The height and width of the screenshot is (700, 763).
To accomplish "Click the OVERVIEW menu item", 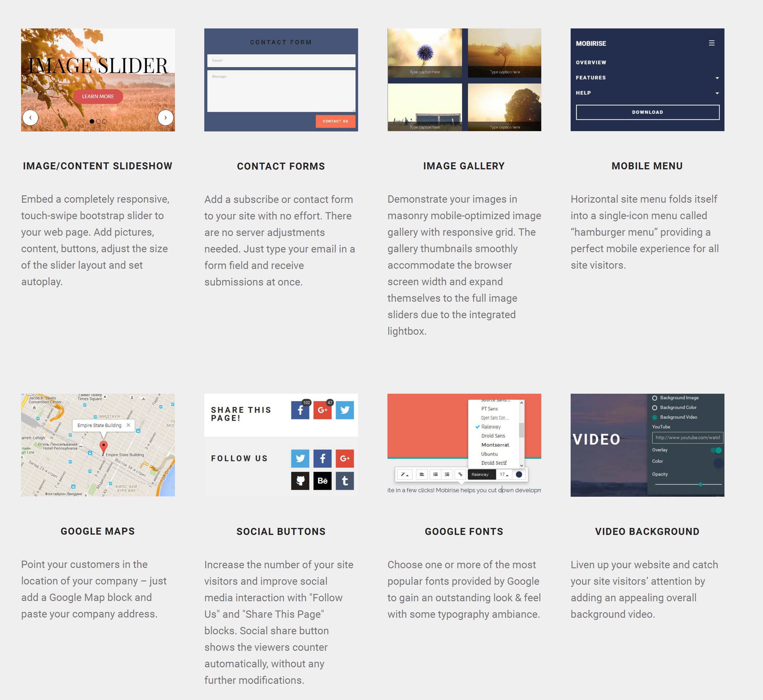I will pyautogui.click(x=591, y=62).
